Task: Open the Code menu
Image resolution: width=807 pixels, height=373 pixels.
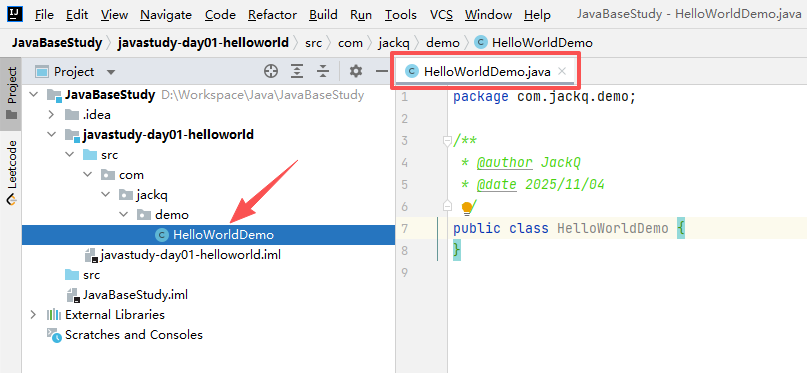Action: (220, 15)
